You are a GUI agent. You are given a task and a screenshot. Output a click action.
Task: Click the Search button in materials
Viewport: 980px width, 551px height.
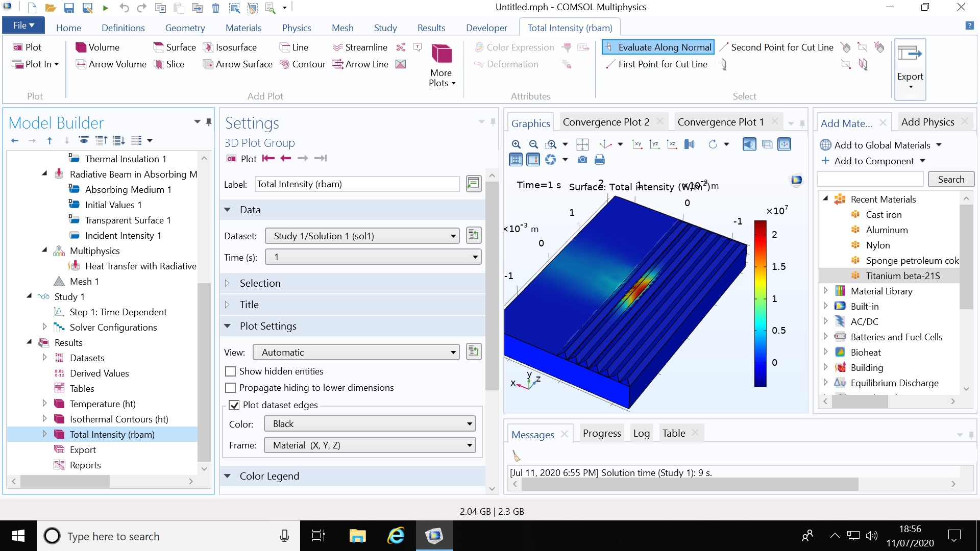point(950,180)
